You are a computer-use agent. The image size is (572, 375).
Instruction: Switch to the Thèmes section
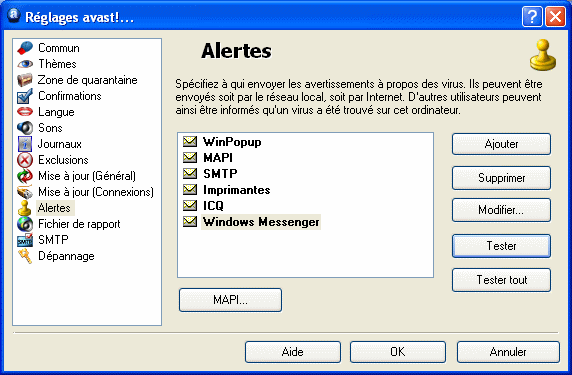[x=57, y=64]
